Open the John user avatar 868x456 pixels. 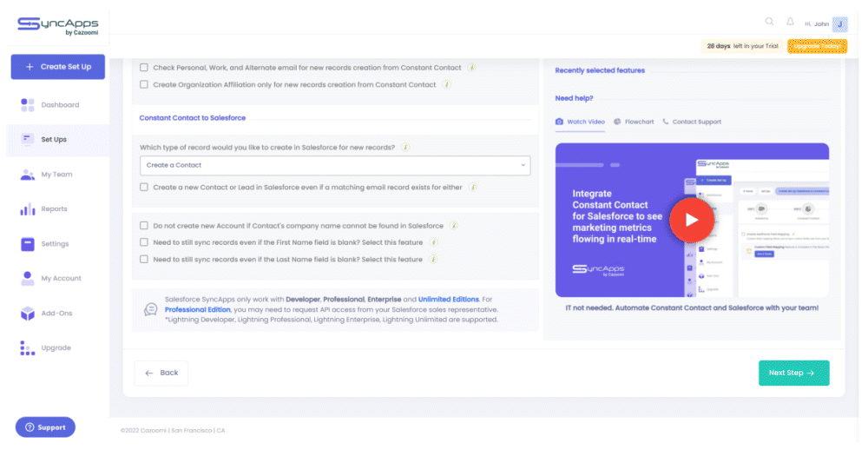tap(839, 23)
